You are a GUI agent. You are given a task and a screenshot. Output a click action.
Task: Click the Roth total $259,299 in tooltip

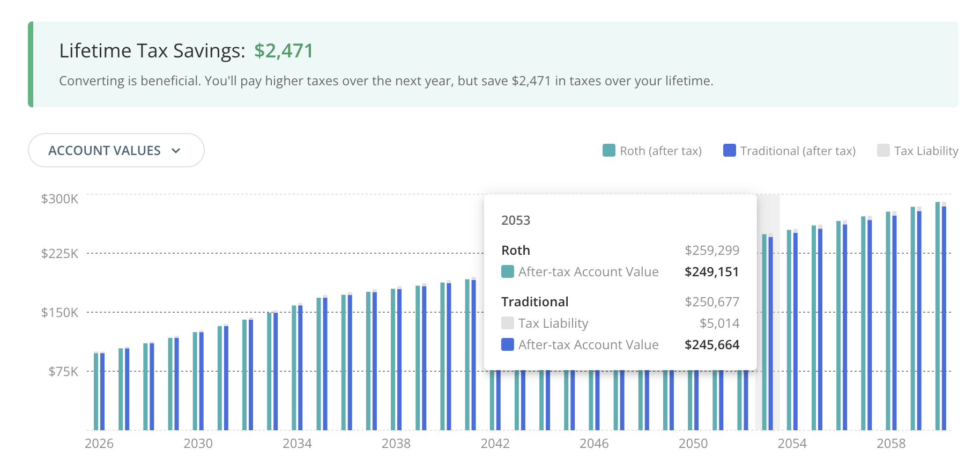click(x=712, y=251)
